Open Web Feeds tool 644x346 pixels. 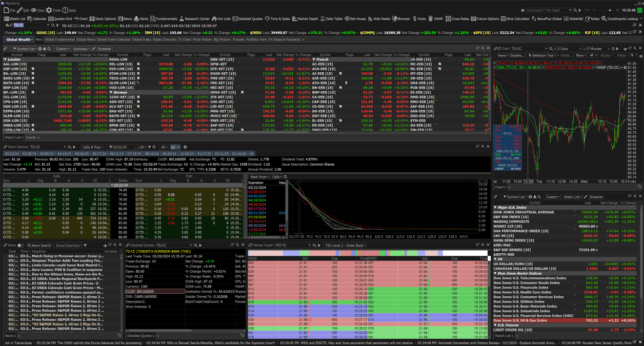coord(379,18)
